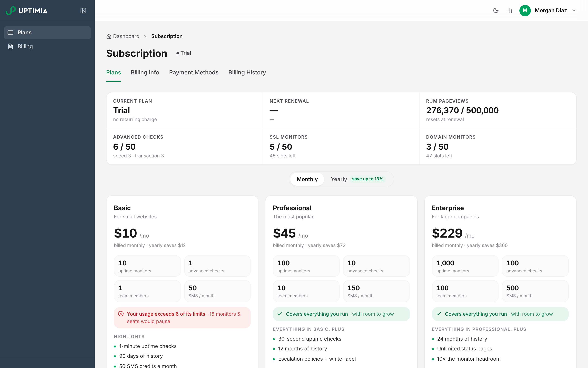Click '1-minute uptime checks' feature
The width and height of the screenshot is (588, 368).
click(148, 346)
